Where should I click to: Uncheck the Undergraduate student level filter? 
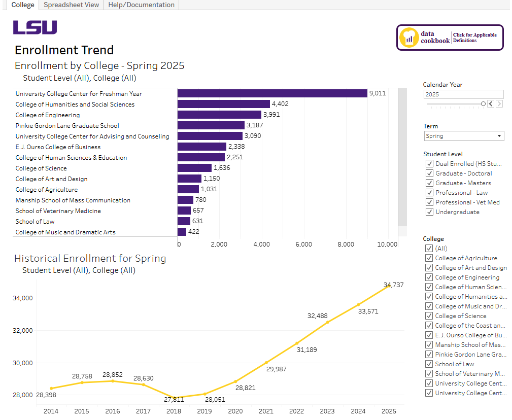pos(429,212)
